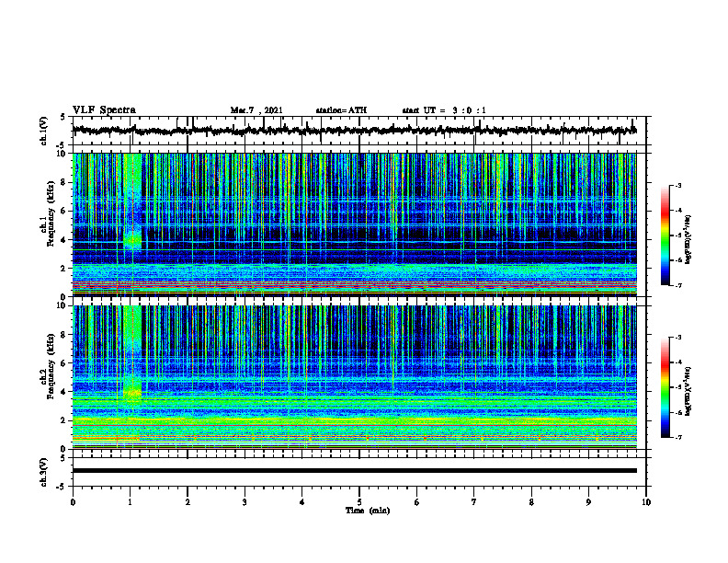728x563 pixels.
Task: Click the "-3" tick on ch.1 colorbar
Action: pyautogui.click(x=677, y=185)
